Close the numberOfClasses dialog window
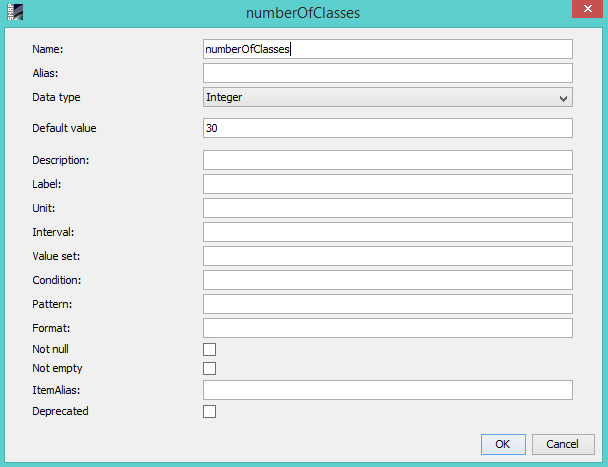The height and width of the screenshot is (467, 608). [x=583, y=12]
